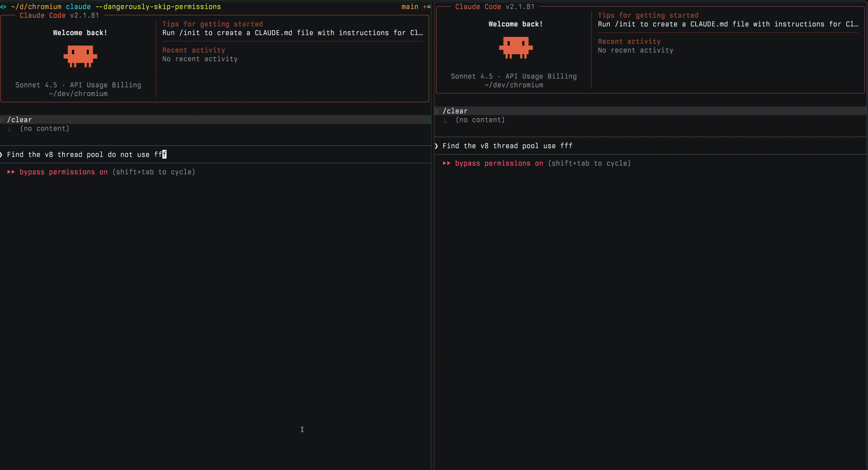Click 'Sonnet 4.5 · API Usage Billing' in right pane

point(514,76)
